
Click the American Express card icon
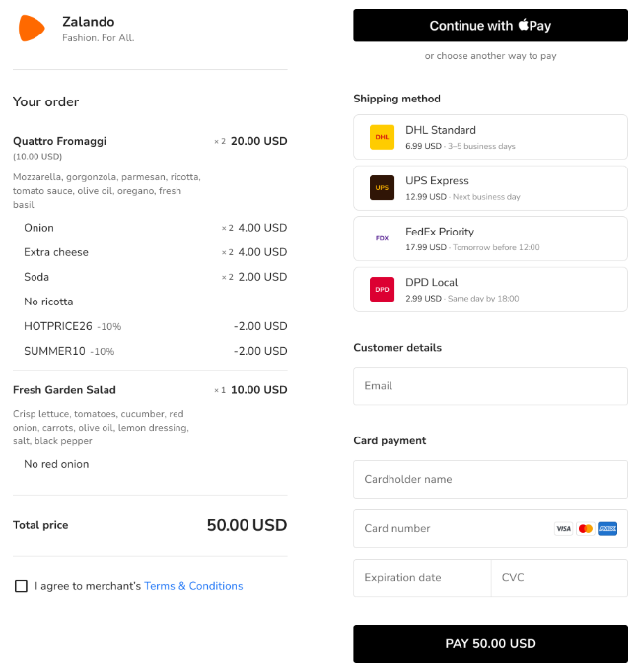coord(607,529)
